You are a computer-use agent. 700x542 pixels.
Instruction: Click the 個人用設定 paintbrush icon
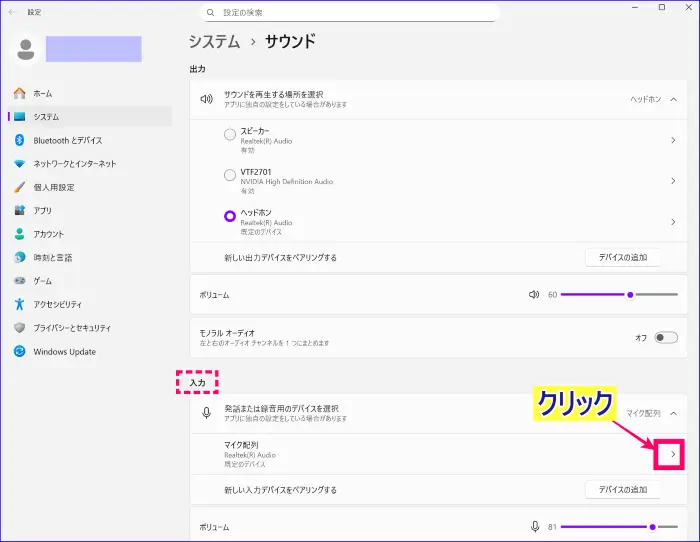(x=19, y=187)
